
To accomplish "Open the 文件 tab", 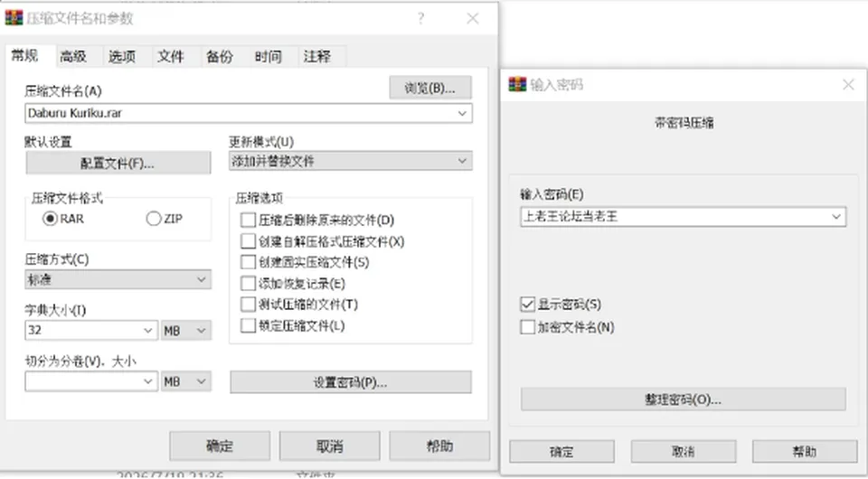I will pyautogui.click(x=171, y=56).
